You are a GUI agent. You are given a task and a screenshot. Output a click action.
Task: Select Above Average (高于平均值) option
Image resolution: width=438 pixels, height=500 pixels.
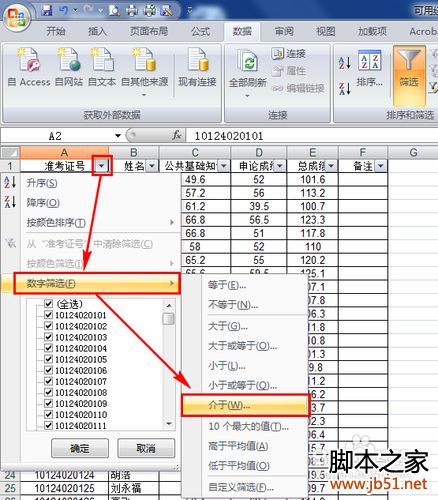(x=245, y=446)
